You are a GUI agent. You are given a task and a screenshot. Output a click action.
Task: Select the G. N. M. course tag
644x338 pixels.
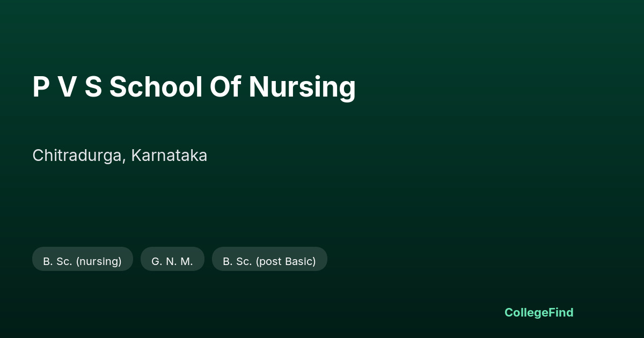coord(172,259)
